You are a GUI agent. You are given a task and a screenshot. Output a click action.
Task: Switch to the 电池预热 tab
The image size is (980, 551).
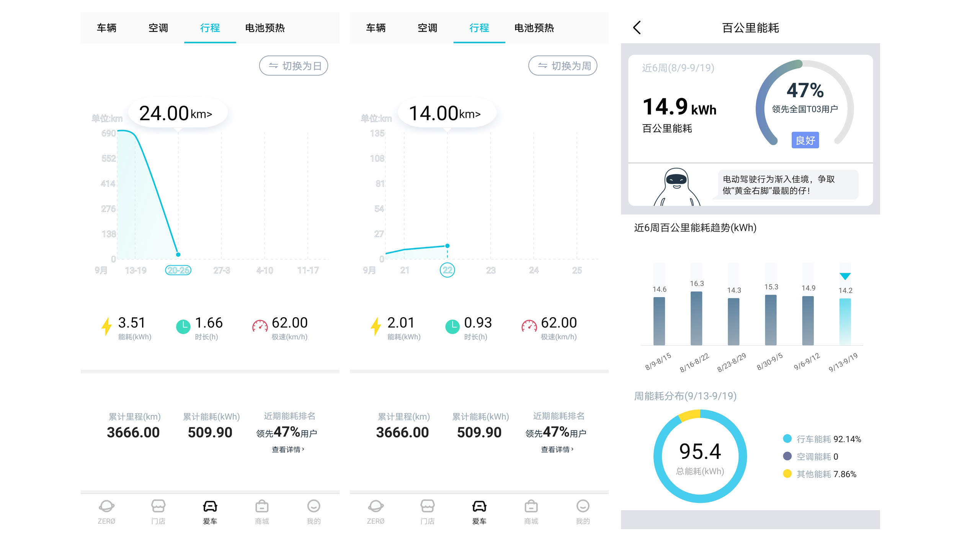click(x=266, y=28)
